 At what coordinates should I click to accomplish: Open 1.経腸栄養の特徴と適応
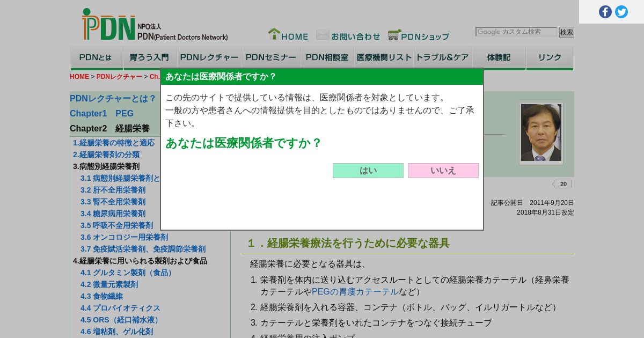[114, 143]
